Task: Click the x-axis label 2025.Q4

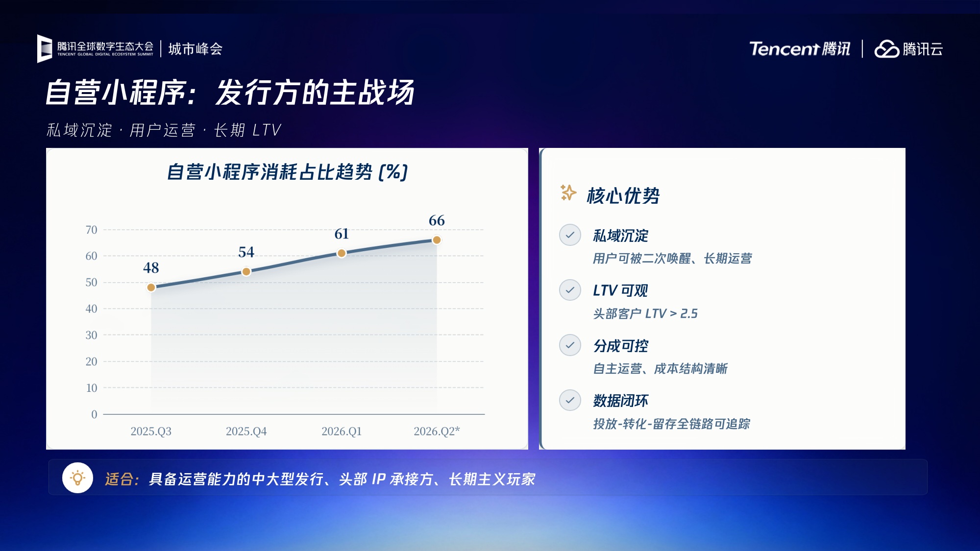Action: (246, 431)
